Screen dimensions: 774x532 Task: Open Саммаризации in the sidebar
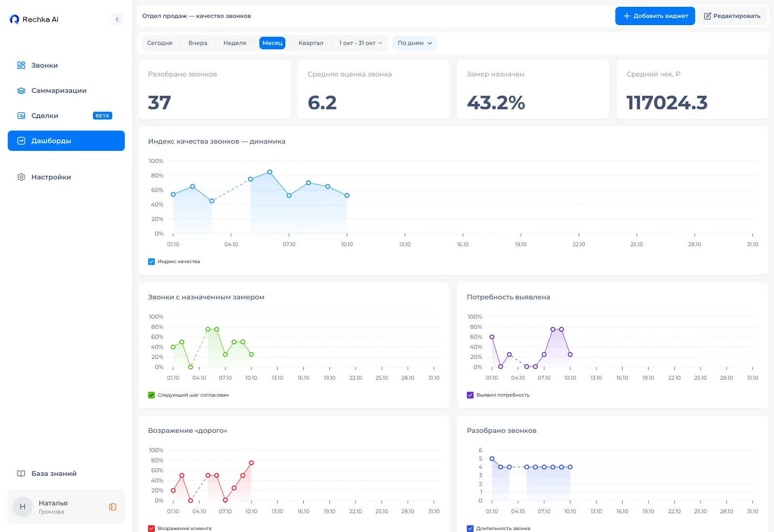66,90
